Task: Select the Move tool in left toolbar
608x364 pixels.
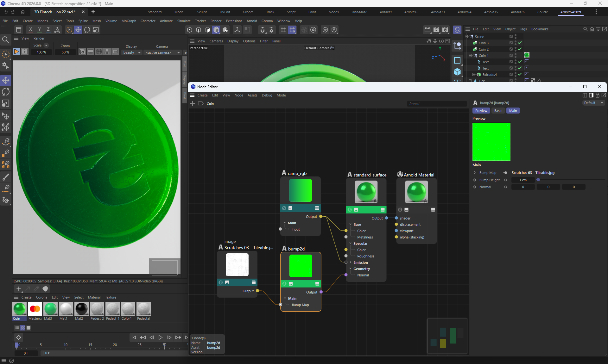Action: [6, 80]
